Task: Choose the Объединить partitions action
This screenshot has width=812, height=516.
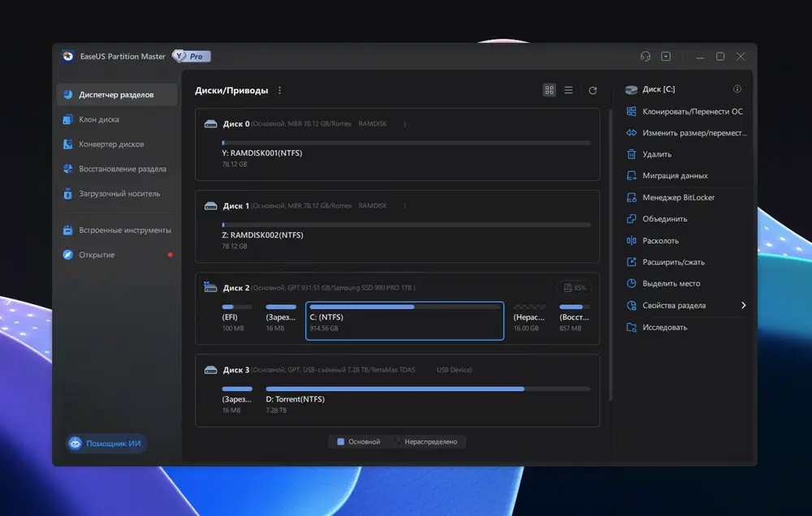Action: tap(664, 219)
